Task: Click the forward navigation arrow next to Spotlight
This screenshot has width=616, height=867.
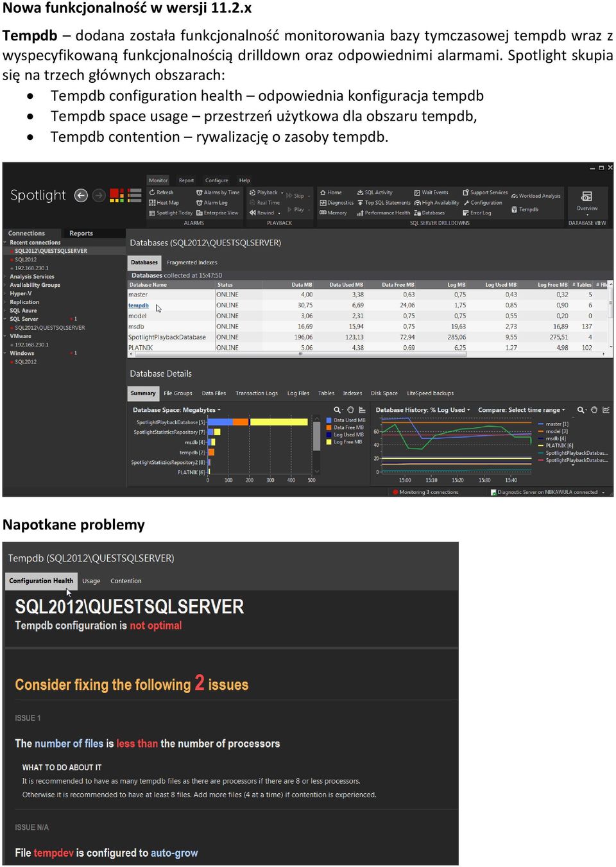Action: pyautogui.click(x=98, y=195)
